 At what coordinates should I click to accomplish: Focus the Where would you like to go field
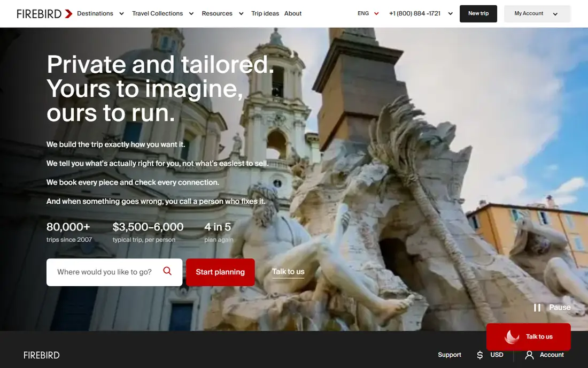[114, 272]
